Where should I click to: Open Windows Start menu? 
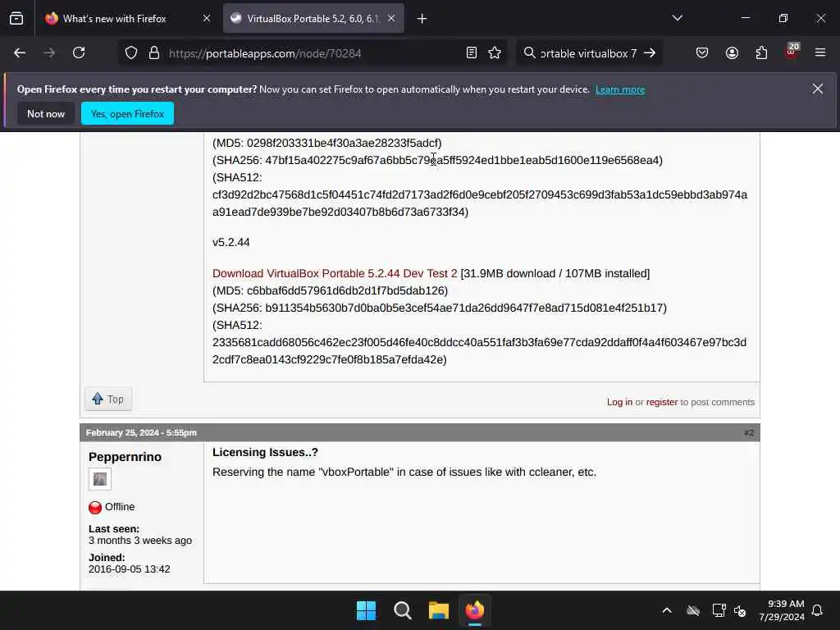pos(367,610)
